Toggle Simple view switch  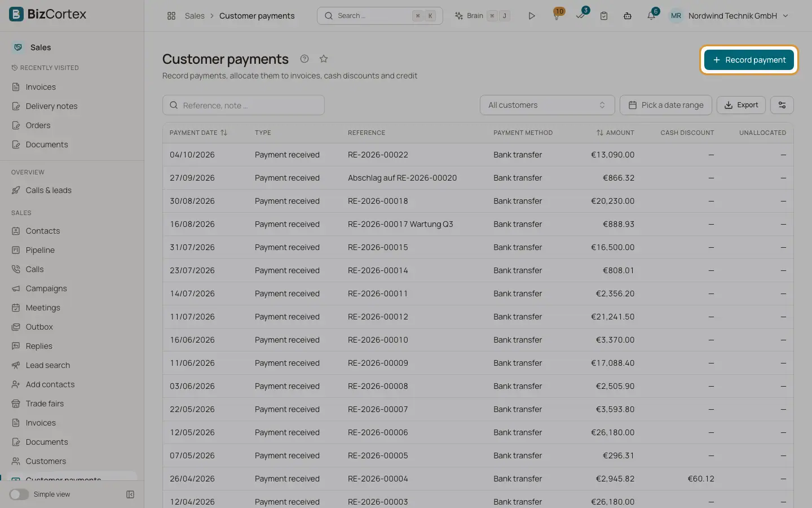(x=19, y=494)
